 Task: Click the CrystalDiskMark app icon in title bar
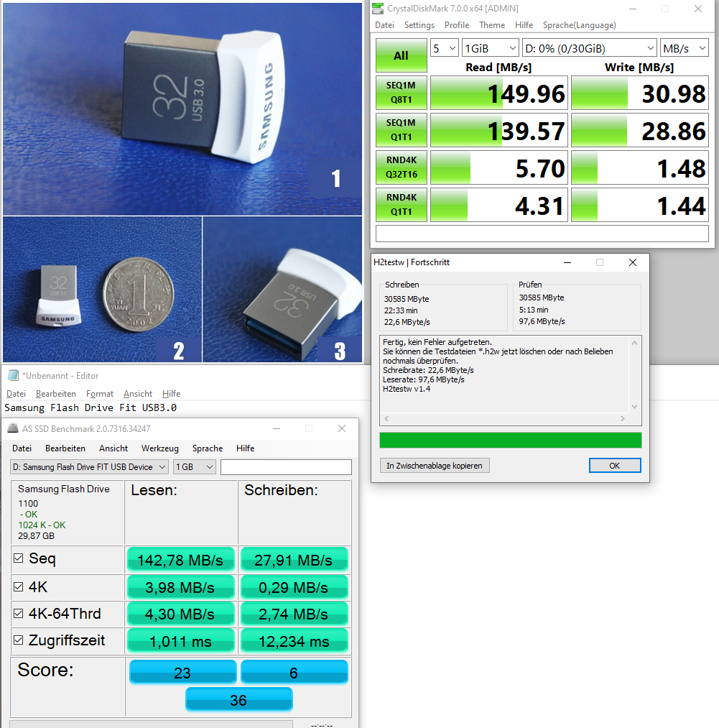tap(379, 9)
